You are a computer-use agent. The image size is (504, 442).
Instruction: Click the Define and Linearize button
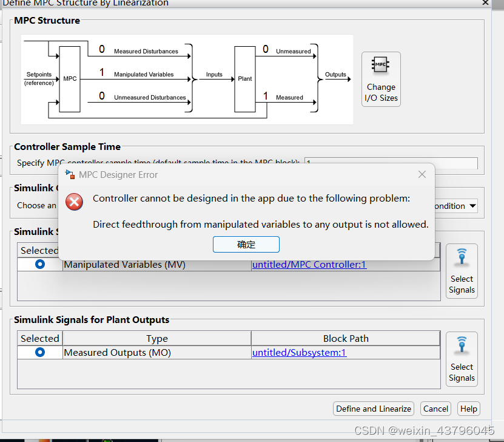pyautogui.click(x=373, y=409)
